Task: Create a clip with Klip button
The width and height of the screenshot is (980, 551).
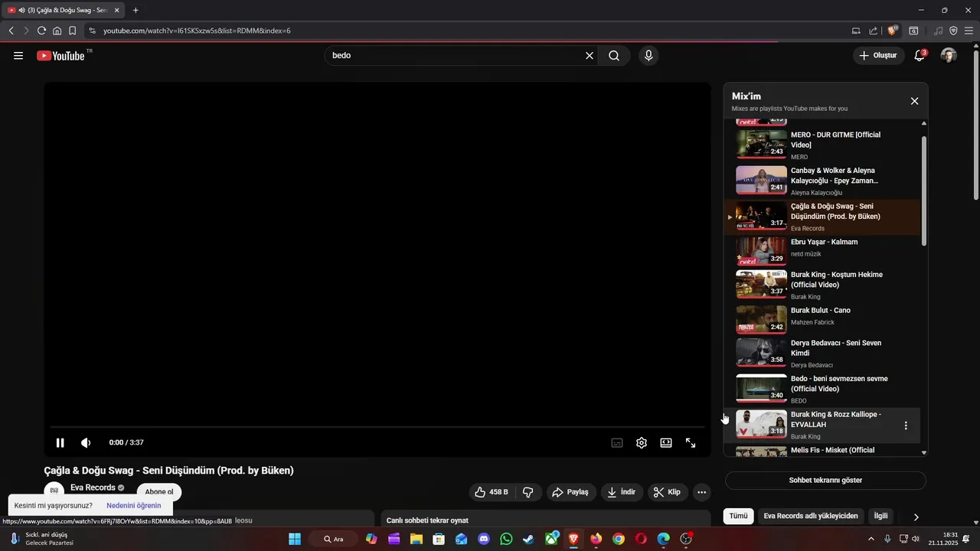Action: (668, 492)
